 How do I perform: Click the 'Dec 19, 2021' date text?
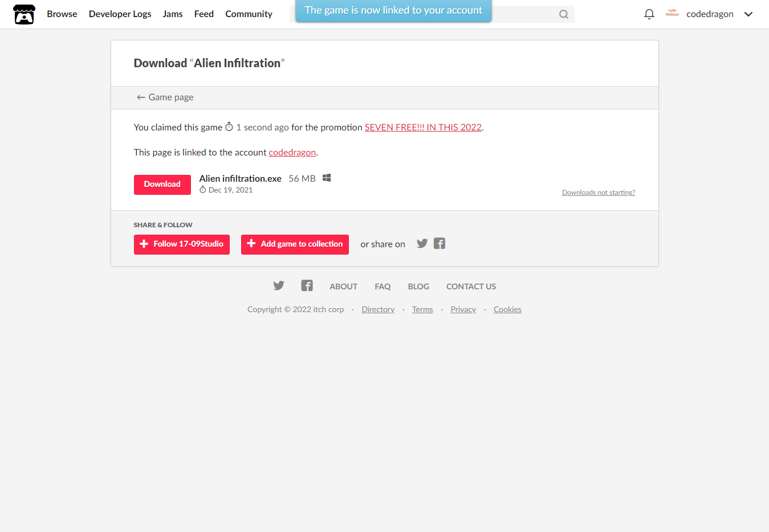[231, 190]
